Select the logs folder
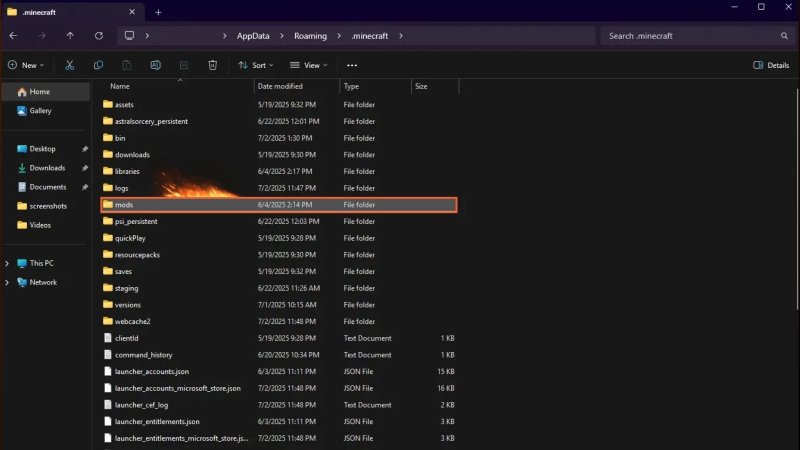This screenshot has width=800, height=450. coord(279,188)
